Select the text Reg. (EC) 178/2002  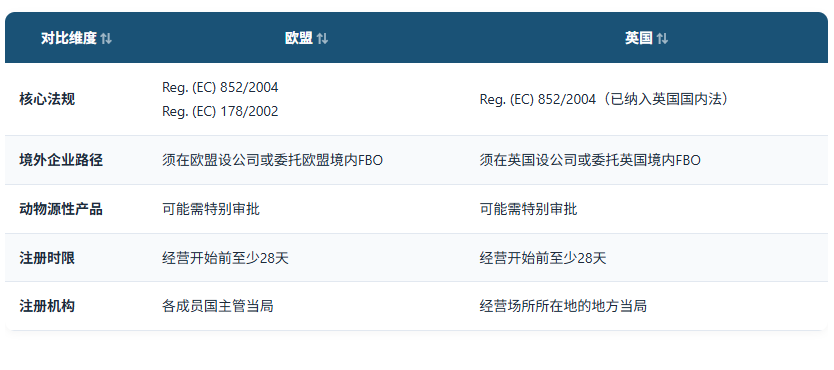coord(220,112)
